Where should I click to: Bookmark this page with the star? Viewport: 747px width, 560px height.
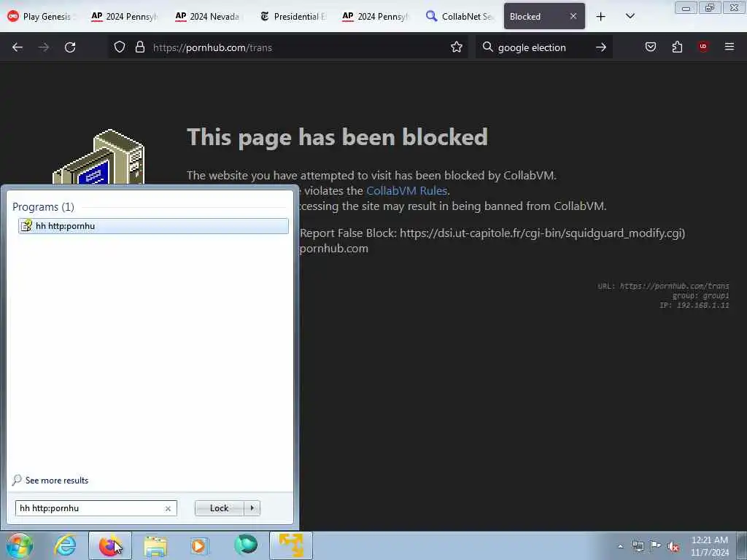point(457,47)
